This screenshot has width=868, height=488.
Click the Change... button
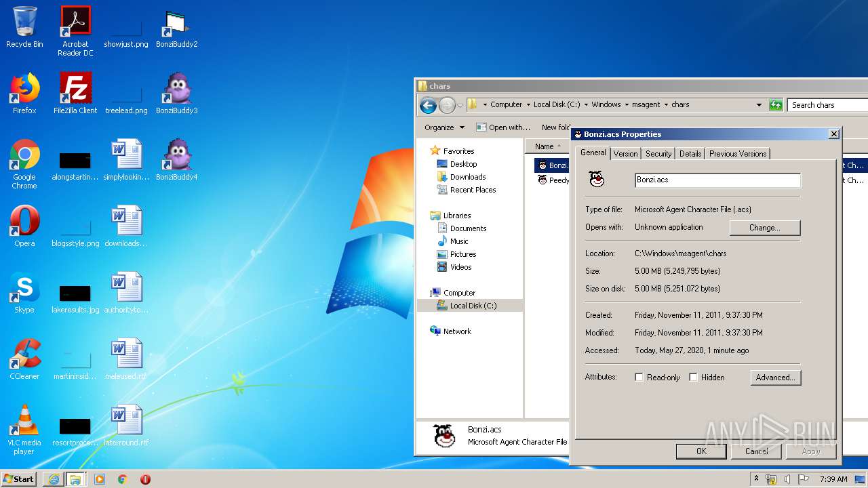coord(765,228)
